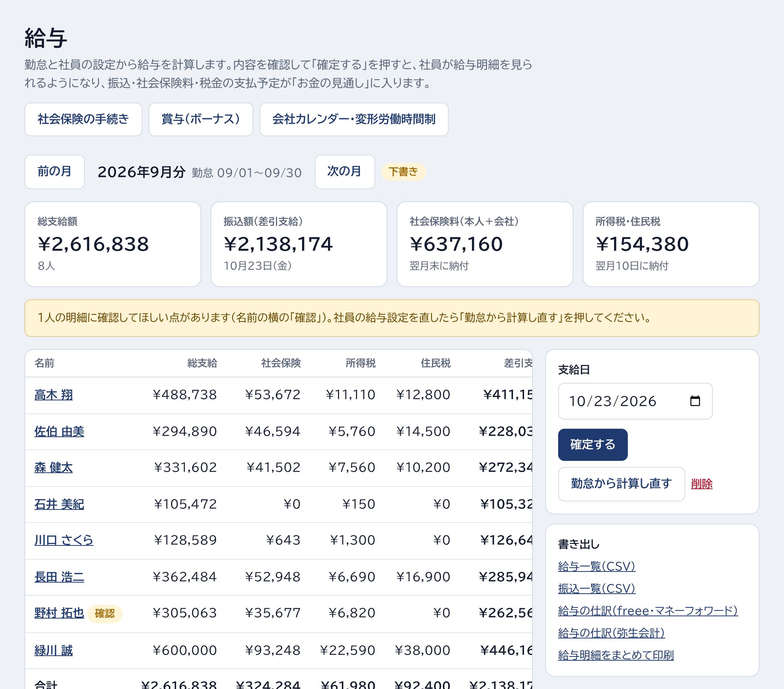
Task: Click 川口 さくら's 社会保険 ¥643 cell
Action: coord(283,540)
